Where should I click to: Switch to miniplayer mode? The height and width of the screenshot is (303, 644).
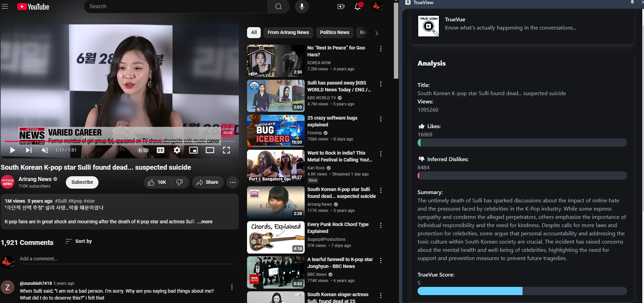(x=194, y=150)
